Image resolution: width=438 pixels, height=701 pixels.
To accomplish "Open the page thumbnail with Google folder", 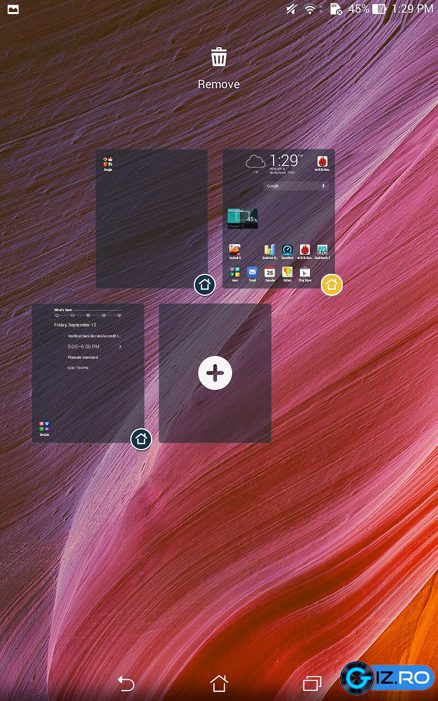I will (x=152, y=219).
